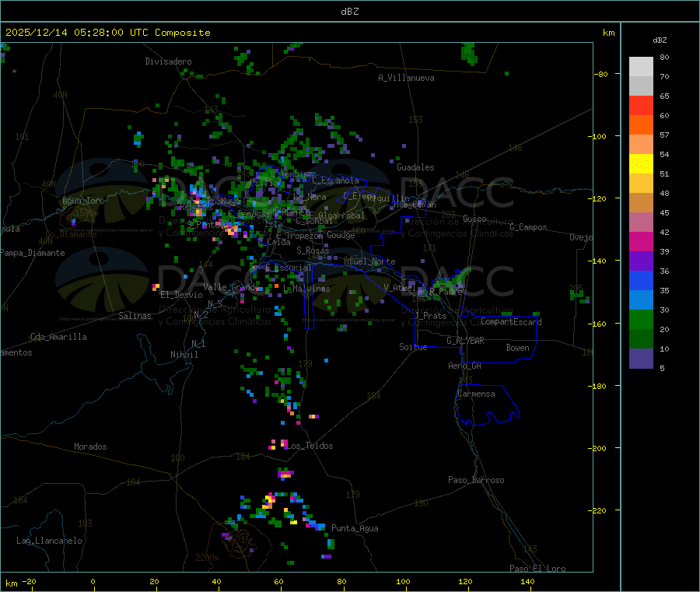Select the blue 36 dBZ legend swatch
700x592 pixels.
(x=641, y=280)
